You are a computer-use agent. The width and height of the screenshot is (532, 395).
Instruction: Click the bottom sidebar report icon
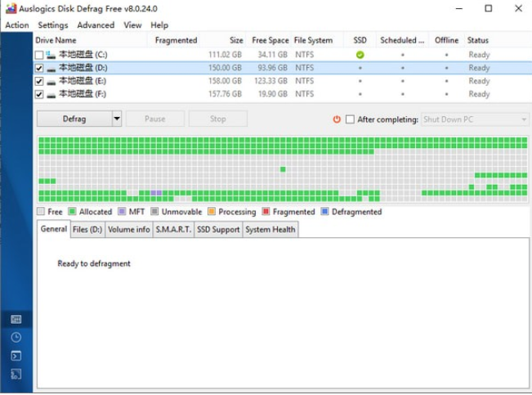pos(16,374)
